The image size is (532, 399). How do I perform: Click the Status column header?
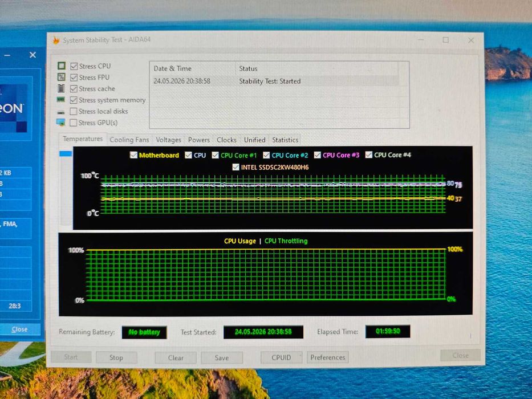(x=317, y=68)
